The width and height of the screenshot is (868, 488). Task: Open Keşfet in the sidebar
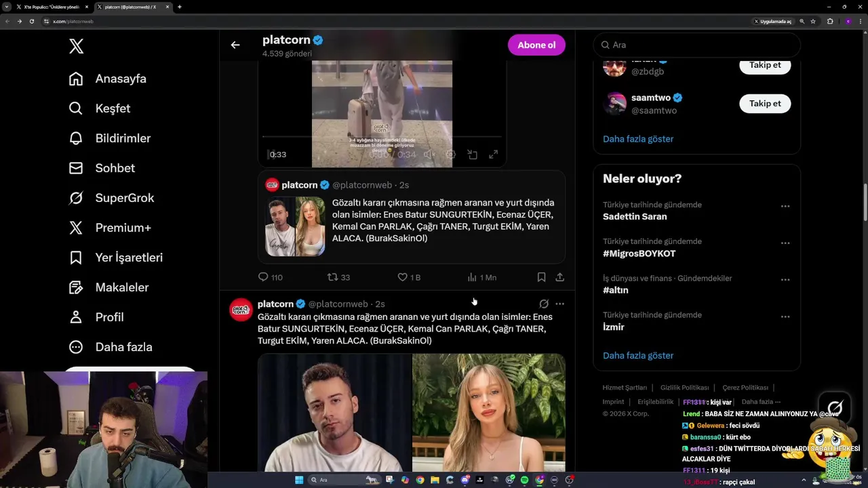click(x=100, y=108)
